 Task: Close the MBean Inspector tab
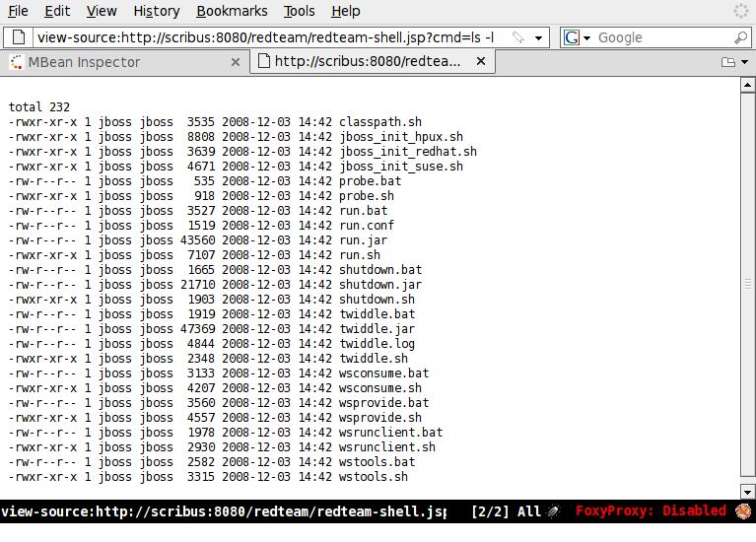(x=236, y=62)
